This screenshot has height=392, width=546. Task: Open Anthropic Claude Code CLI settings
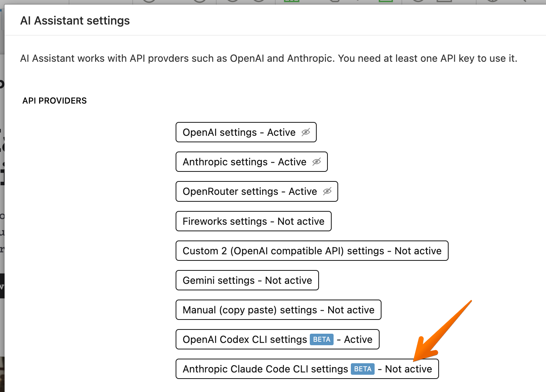[x=265, y=369]
